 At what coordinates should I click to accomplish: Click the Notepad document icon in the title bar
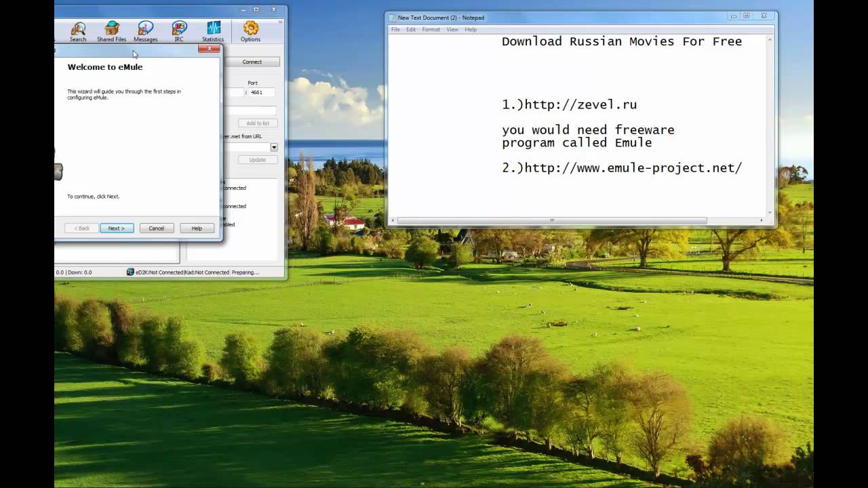[393, 18]
